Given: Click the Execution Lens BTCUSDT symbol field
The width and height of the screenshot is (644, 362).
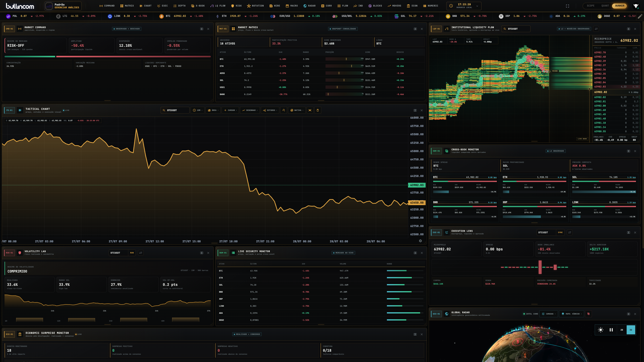Looking at the screenshot, I should pyautogui.click(x=546, y=233).
